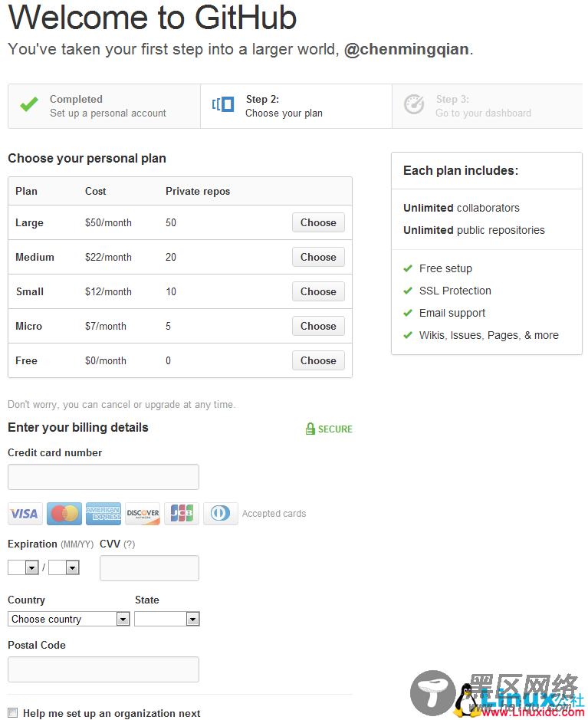588x720 pixels.
Task: Choose the Micro $7/month plan
Action: (318, 326)
